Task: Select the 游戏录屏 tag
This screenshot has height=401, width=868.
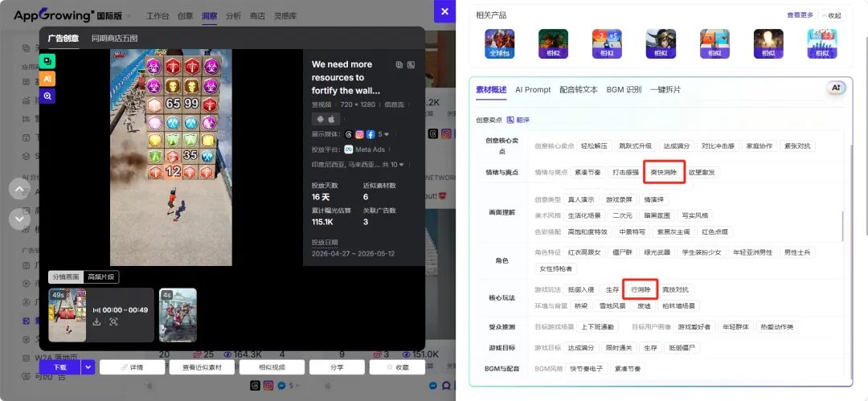Action: coord(617,199)
